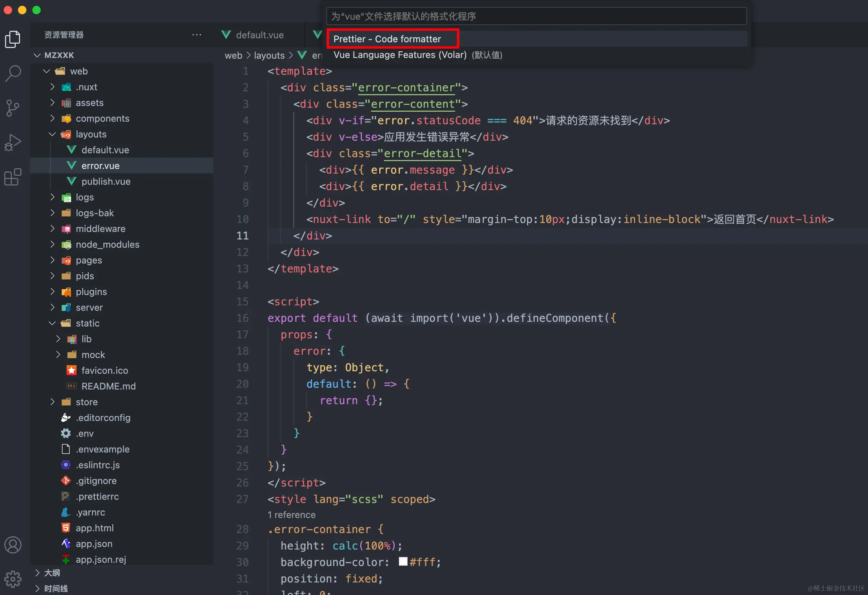The width and height of the screenshot is (868, 595).
Task: Click the Vue icon beside publish.vue file
Action: click(71, 181)
